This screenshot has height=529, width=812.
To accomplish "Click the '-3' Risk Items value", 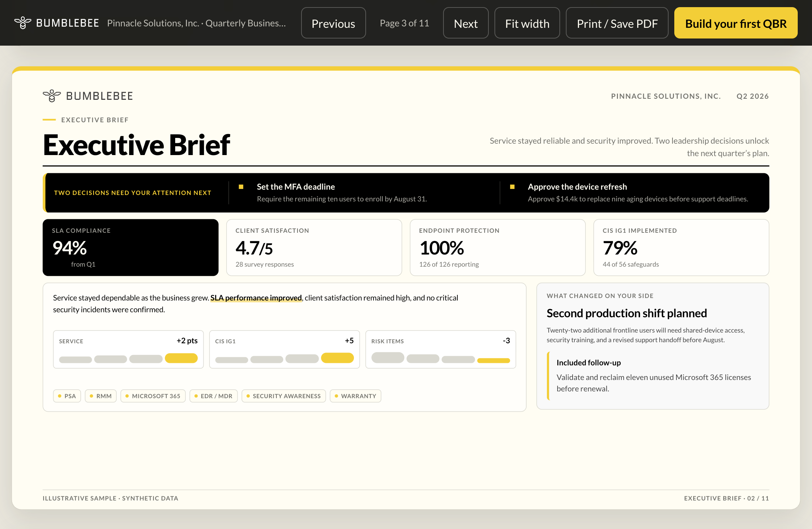I will [x=506, y=340].
